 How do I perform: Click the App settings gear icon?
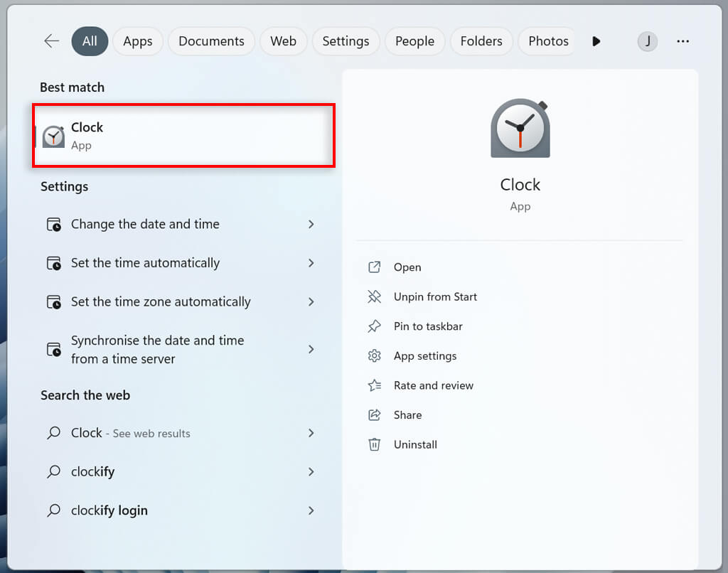(374, 355)
